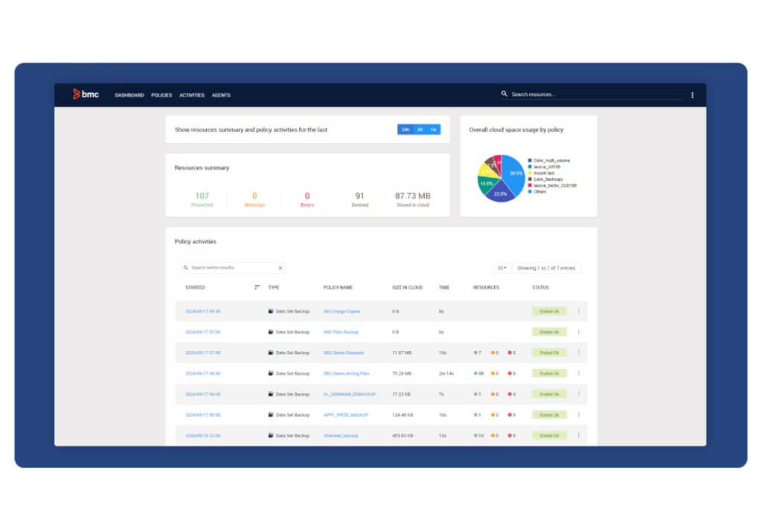Click the sort icon next to STARTED column
The height and width of the screenshot is (532, 762).
pos(257,287)
